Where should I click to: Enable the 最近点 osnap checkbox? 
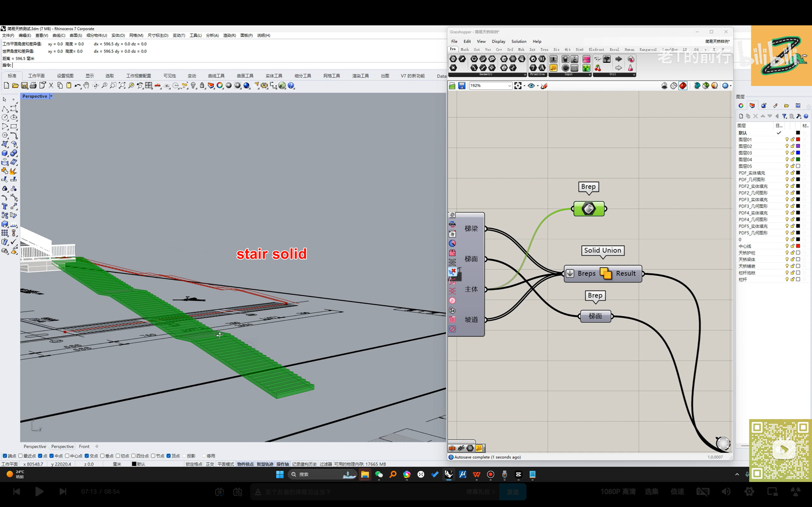[x=21, y=456]
